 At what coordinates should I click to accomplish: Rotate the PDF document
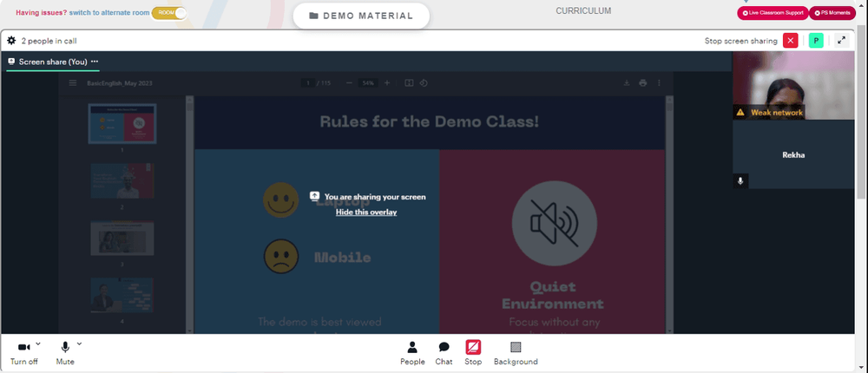(424, 83)
